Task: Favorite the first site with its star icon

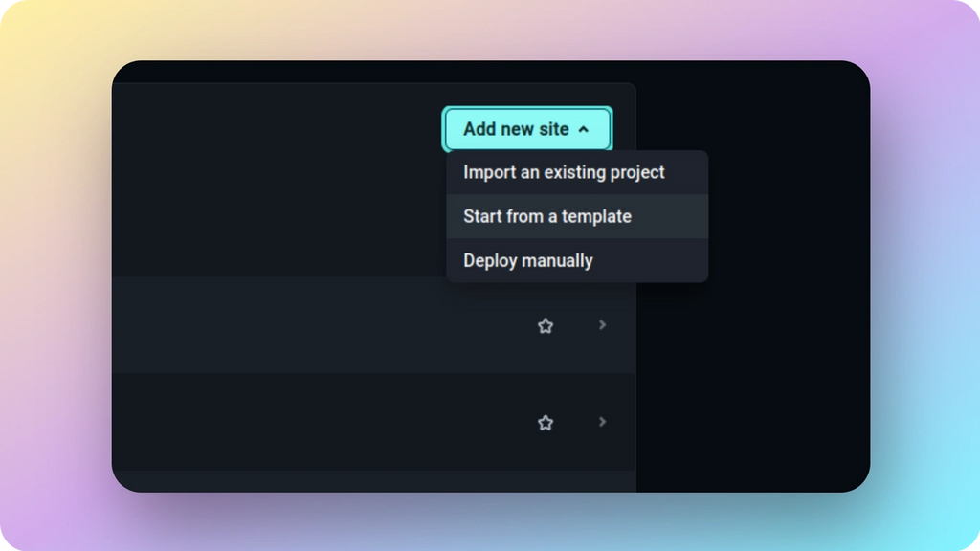Action: 545,325
